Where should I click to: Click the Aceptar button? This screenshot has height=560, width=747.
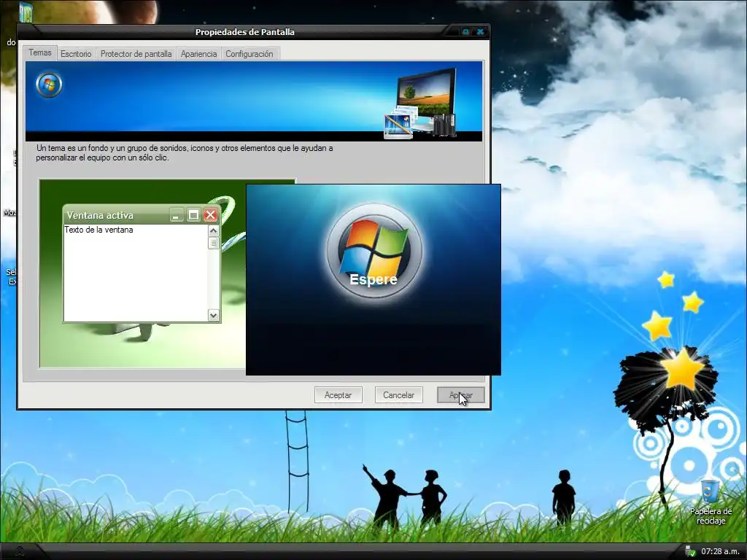coord(338,394)
